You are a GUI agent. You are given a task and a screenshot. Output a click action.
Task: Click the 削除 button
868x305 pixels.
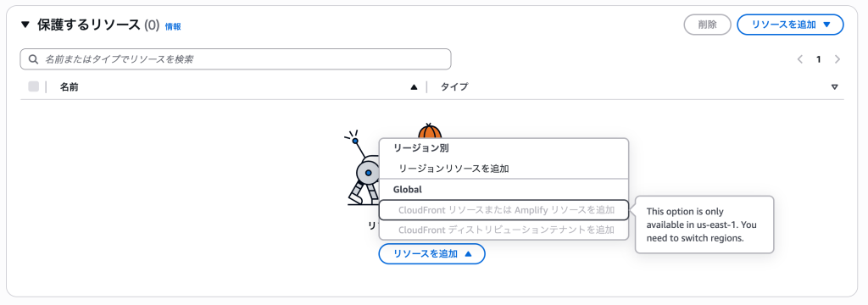[708, 25]
